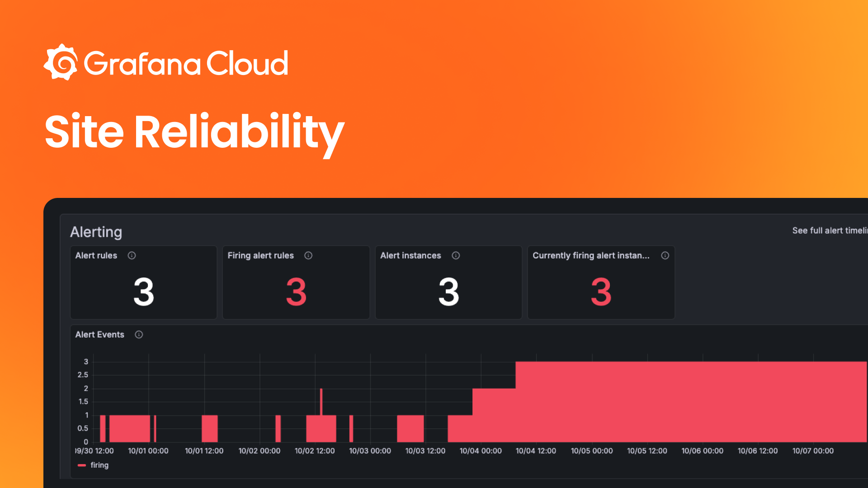
Task: Click the Grafana Cloud logo icon
Action: point(61,62)
